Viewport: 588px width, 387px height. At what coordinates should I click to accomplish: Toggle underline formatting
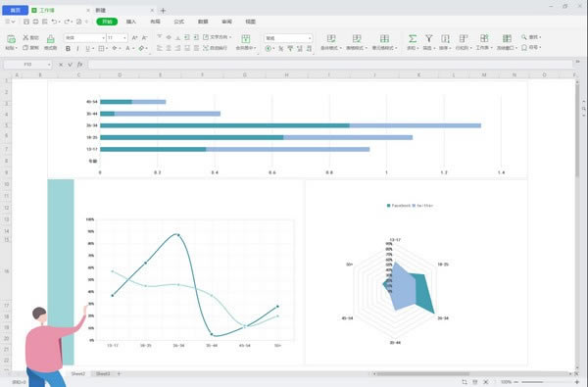(x=88, y=48)
